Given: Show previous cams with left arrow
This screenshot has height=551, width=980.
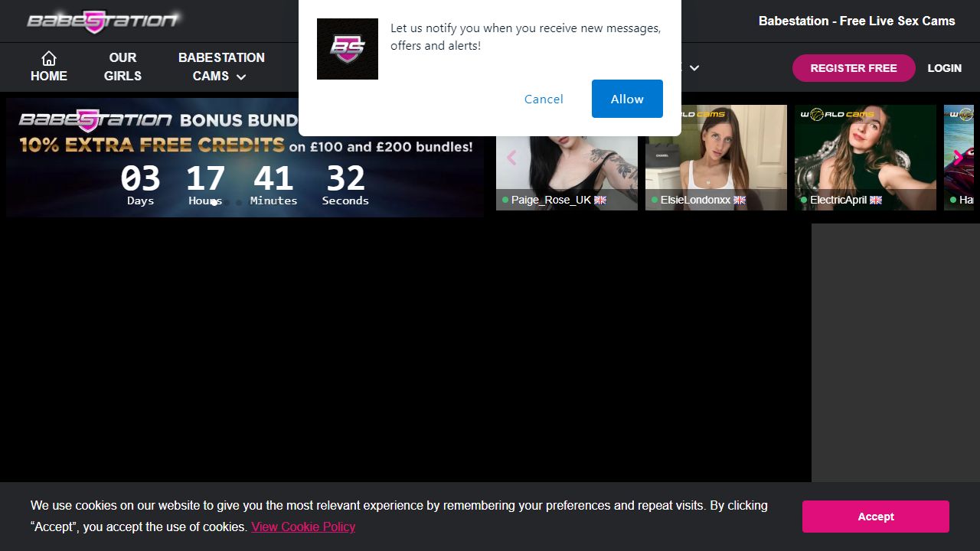Looking at the screenshot, I should (511, 158).
